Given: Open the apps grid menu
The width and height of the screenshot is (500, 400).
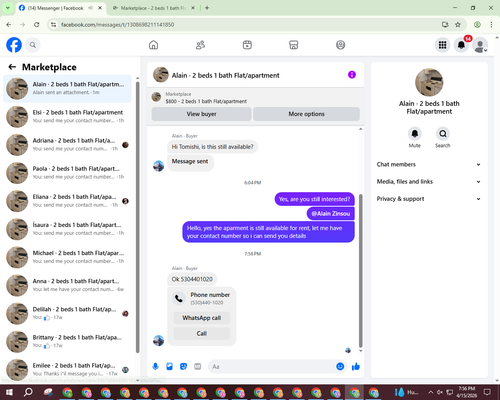Looking at the screenshot, I should coord(442,45).
